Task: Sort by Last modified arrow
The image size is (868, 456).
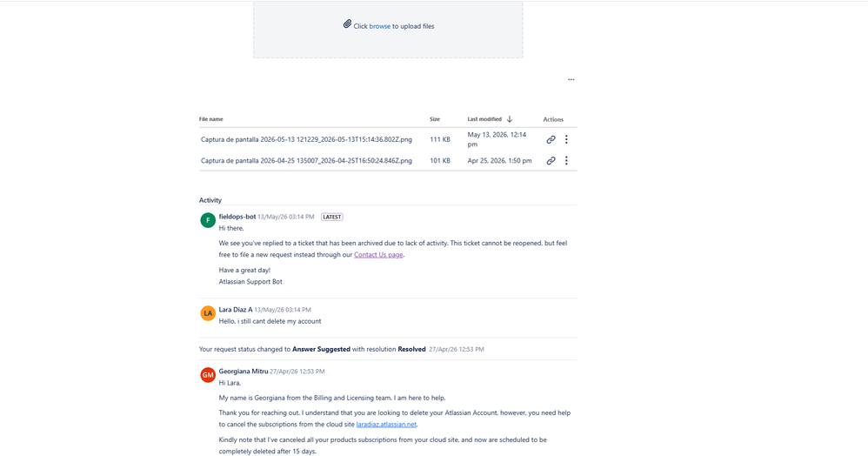Action: point(510,119)
